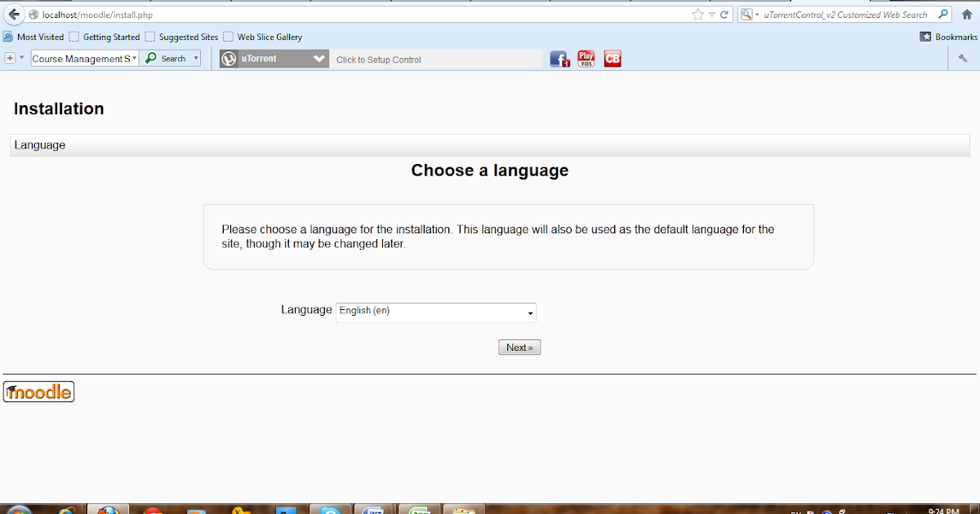Click the CB icon on the toolbar
Image resolution: width=980 pixels, height=514 pixels.
pyautogui.click(x=612, y=58)
